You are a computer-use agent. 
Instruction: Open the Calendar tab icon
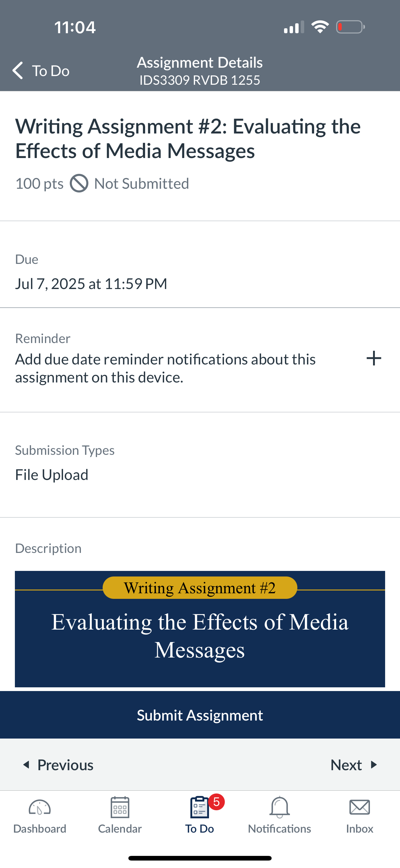[x=120, y=807]
